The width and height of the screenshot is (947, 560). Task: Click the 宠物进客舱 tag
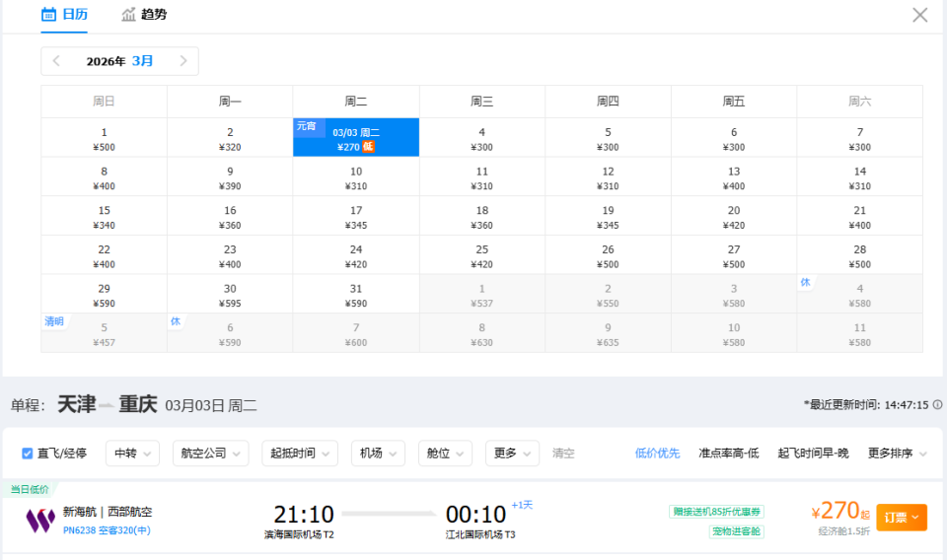736,531
